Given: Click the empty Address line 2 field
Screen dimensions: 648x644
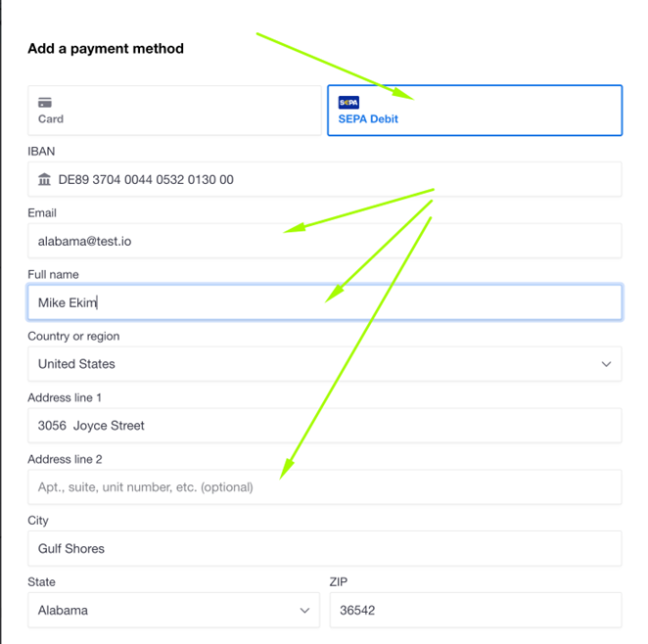Looking at the screenshot, I should [324, 487].
